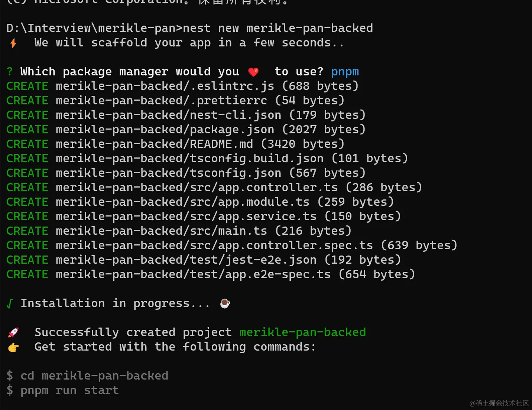Image resolution: width=532 pixels, height=410 pixels.
Task: Click the green question mark prompt
Action: (10, 72)
